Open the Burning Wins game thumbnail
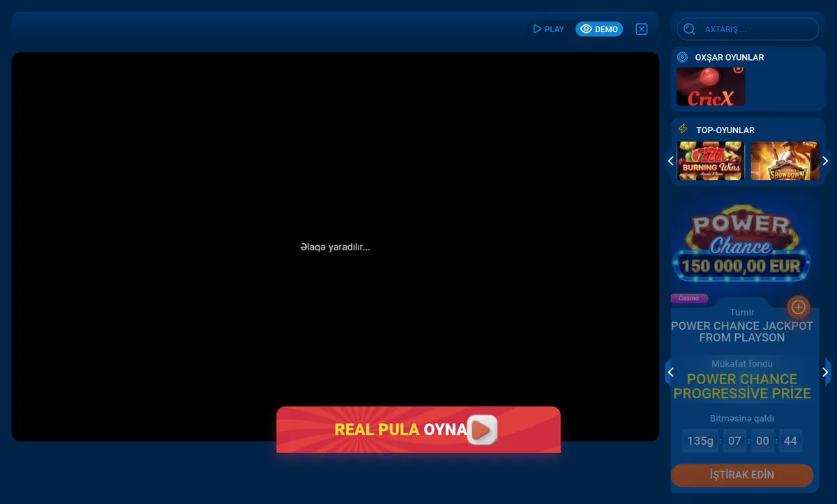This screenshot has width=837, height=504. pyautogui.click(x=711, y=161)
